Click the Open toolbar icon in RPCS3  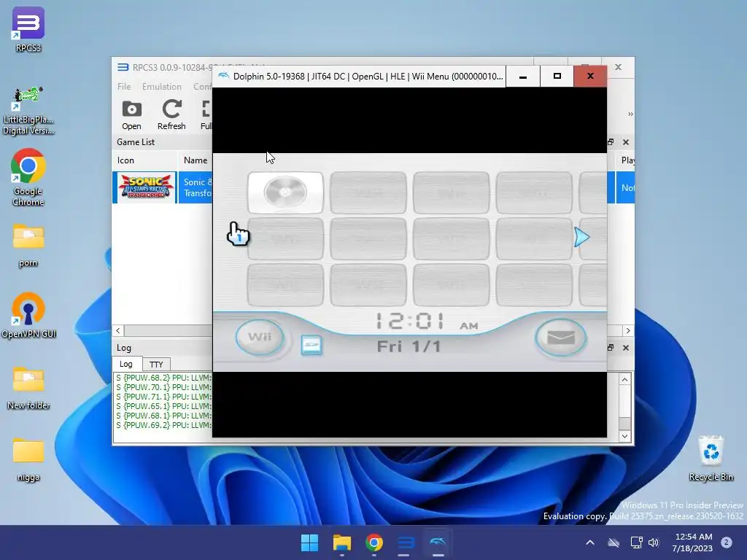pos(131,114)
